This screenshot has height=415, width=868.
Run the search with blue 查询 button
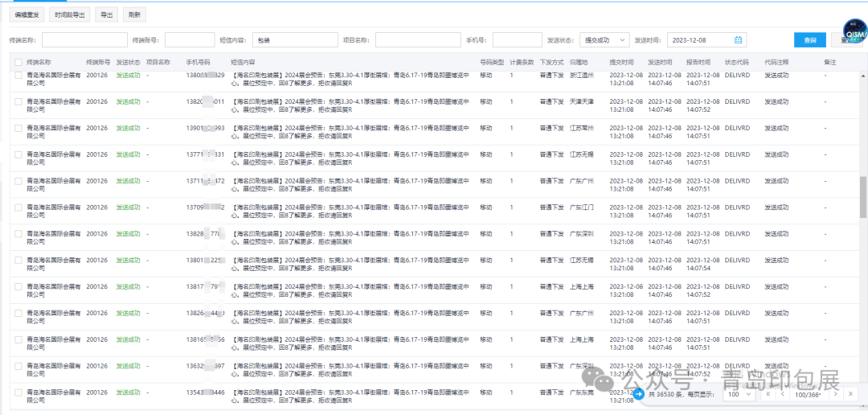(x=809, y=40)
